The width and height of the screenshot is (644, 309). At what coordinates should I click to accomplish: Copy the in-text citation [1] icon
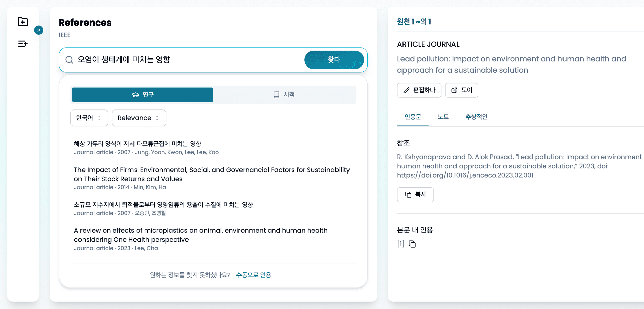(412, 244)
